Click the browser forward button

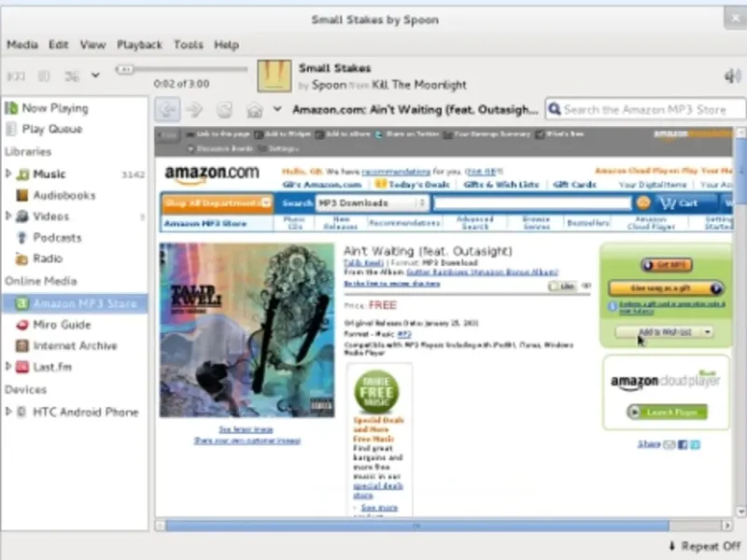pos(194,109)
